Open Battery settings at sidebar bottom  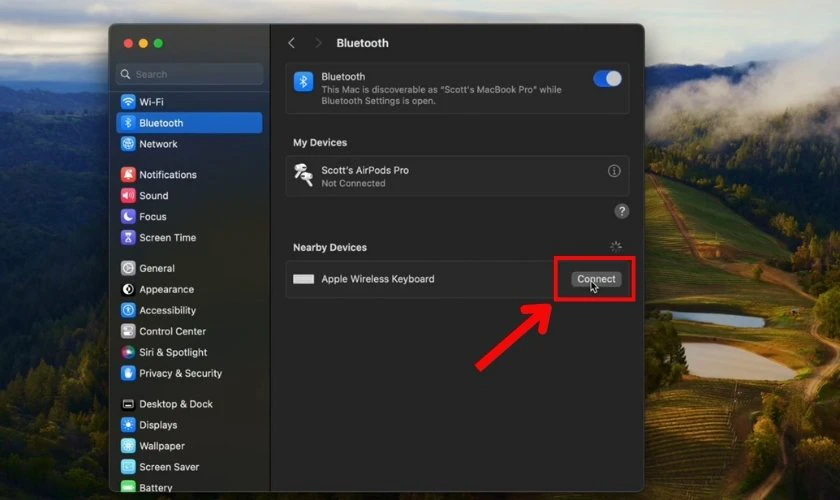(x=189, y=487)
